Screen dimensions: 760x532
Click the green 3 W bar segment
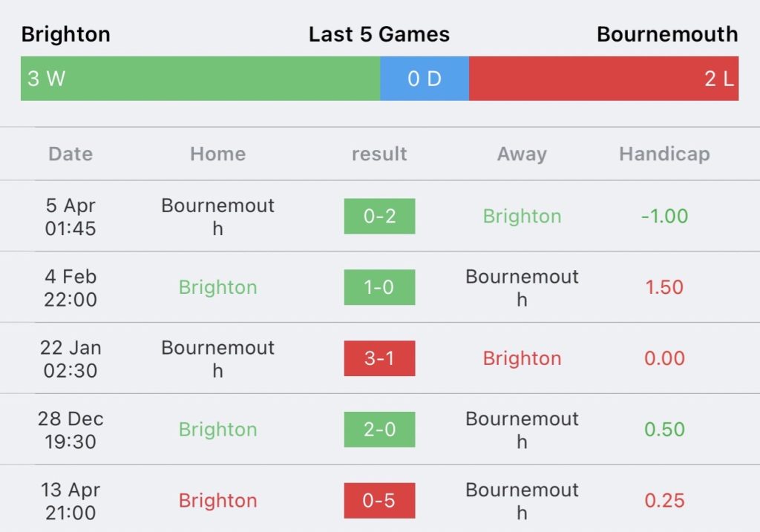pyautogui.click(x=200, y=79)
